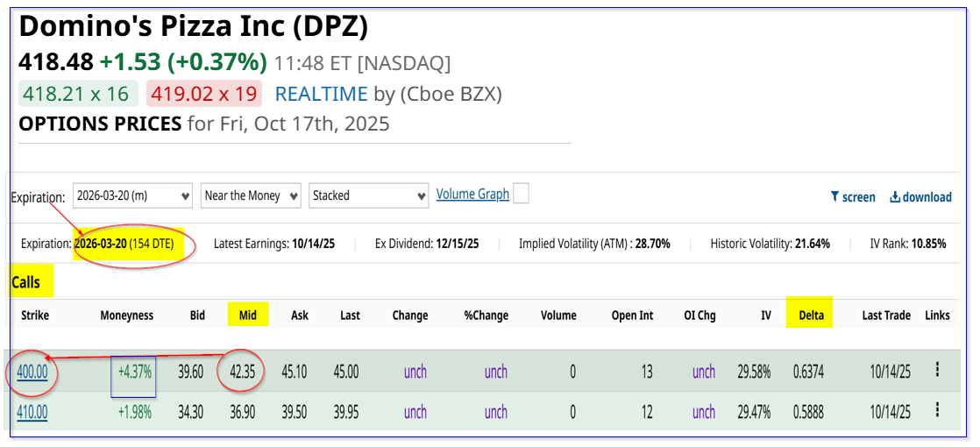Open links menu for 400.00 strike row
Image resolution: width=980 pixels, height=447 pixels.
937,370
